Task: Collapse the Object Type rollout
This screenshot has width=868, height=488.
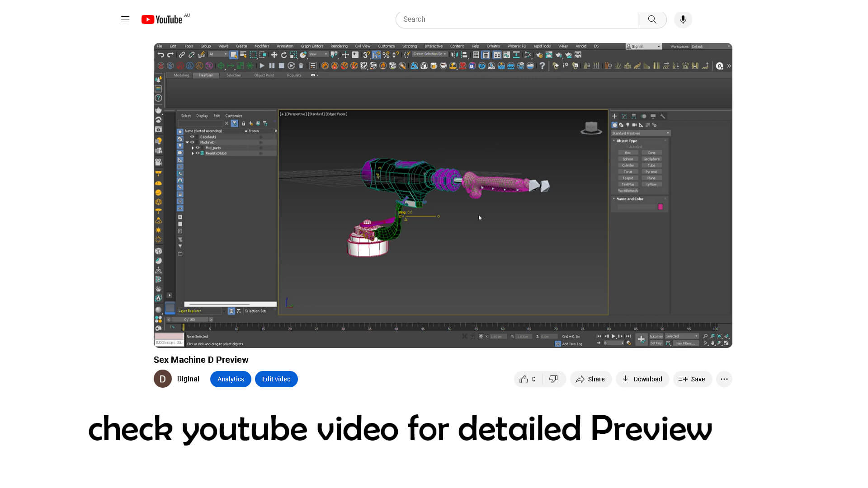Action: tap(627, 141)
